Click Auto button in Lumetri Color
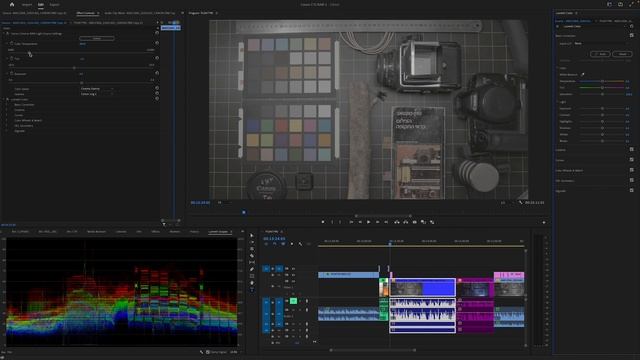 click(600, 54)
